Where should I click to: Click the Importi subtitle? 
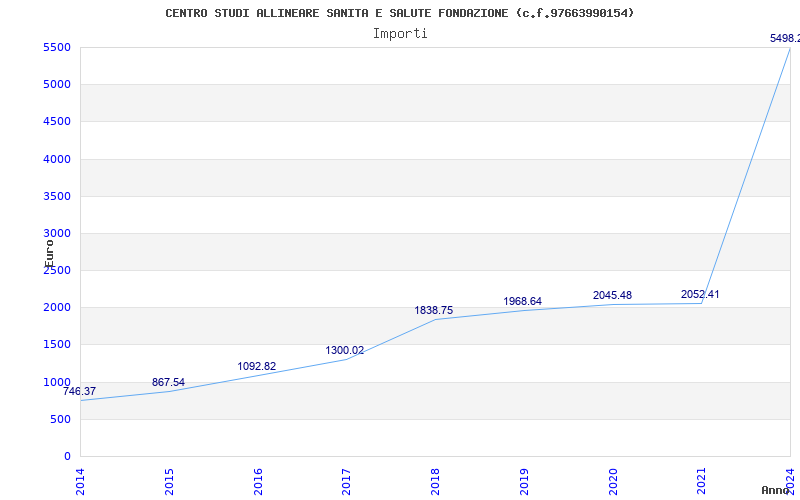point(400,34)
